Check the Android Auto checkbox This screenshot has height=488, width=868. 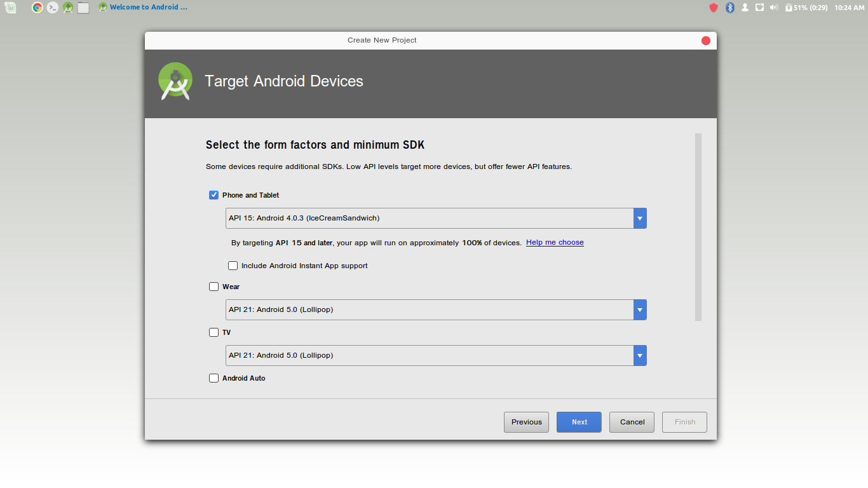[214, 378]
